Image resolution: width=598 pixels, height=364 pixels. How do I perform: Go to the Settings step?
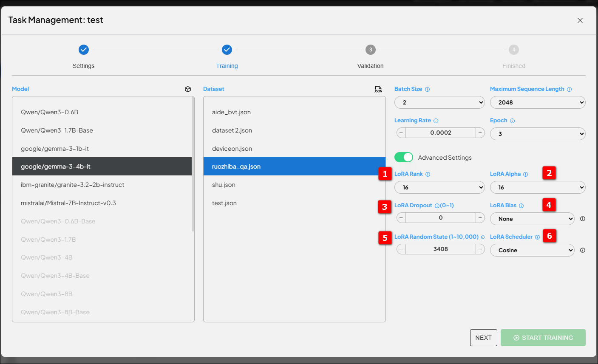click(84, 50)
